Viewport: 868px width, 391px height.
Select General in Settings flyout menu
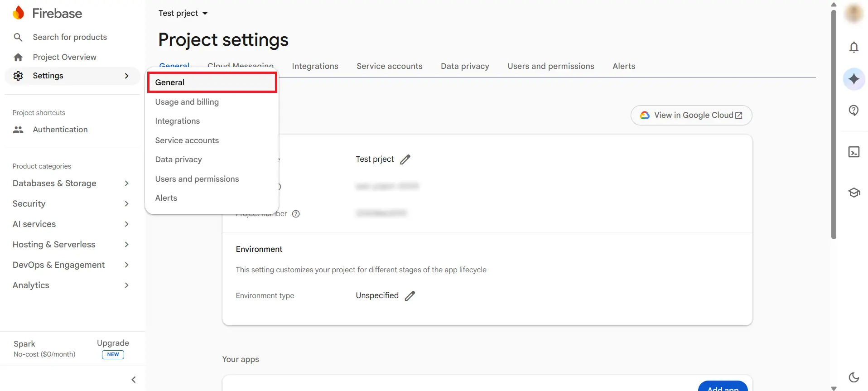pos(212,82)
